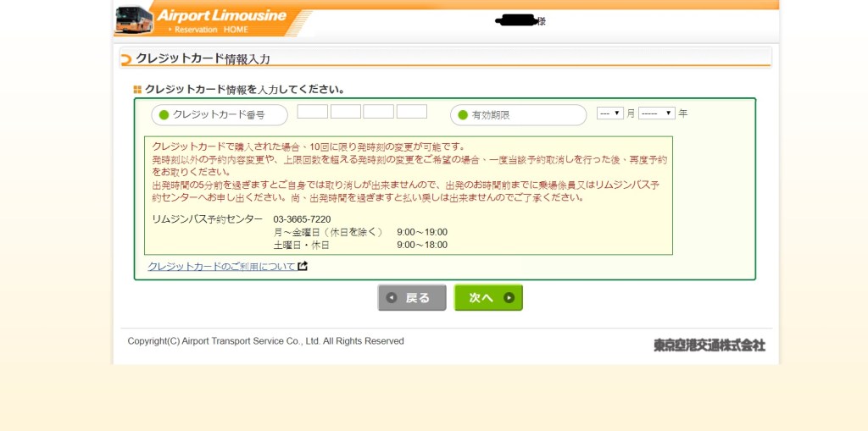This screenshot has height=431, width=868.
Task: Click the left arrow icon on 戻る button
Action: point(392,298)
